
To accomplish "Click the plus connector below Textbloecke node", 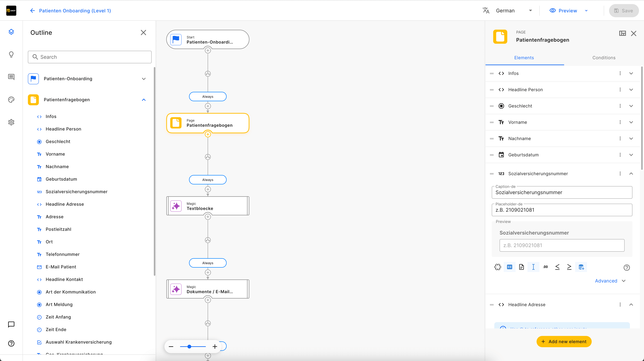I will [208, 217].
